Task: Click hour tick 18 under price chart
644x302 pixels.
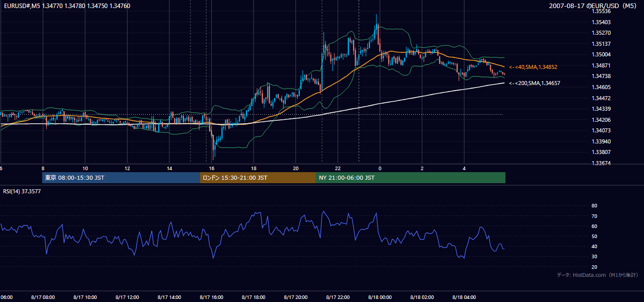Action: (253, 168)
